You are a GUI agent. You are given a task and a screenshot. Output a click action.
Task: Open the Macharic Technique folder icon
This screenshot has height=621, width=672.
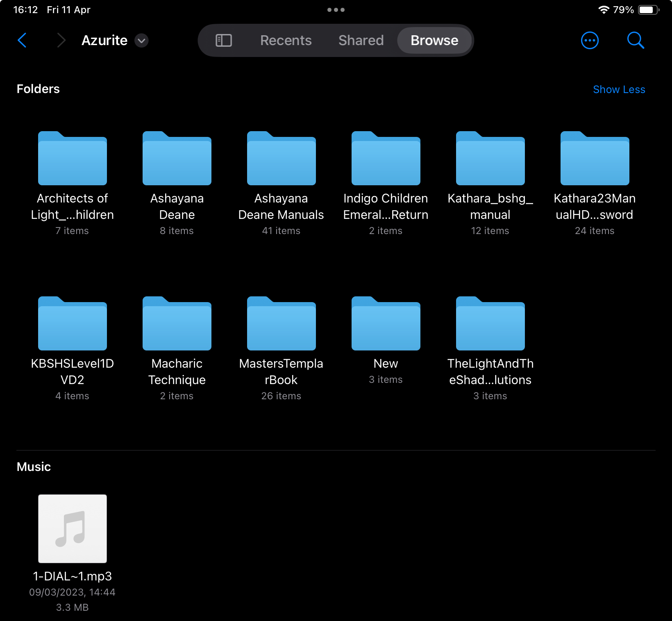coord(177,323)
